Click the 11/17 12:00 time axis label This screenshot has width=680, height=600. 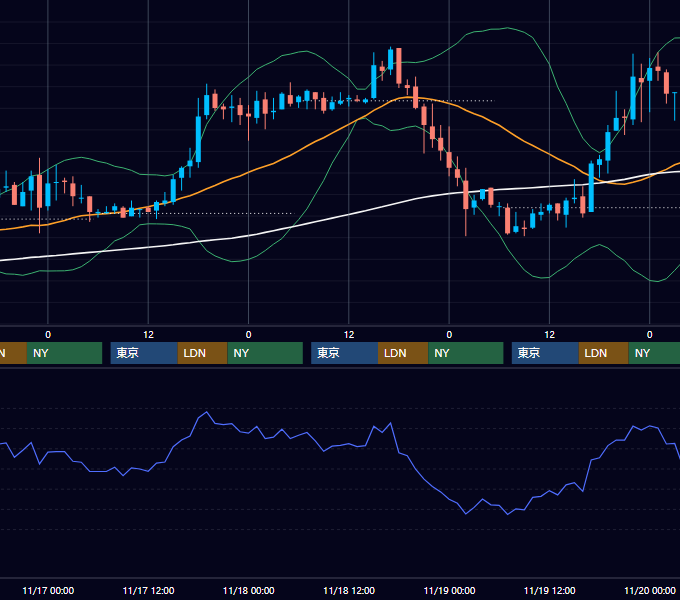pos(148,590)
